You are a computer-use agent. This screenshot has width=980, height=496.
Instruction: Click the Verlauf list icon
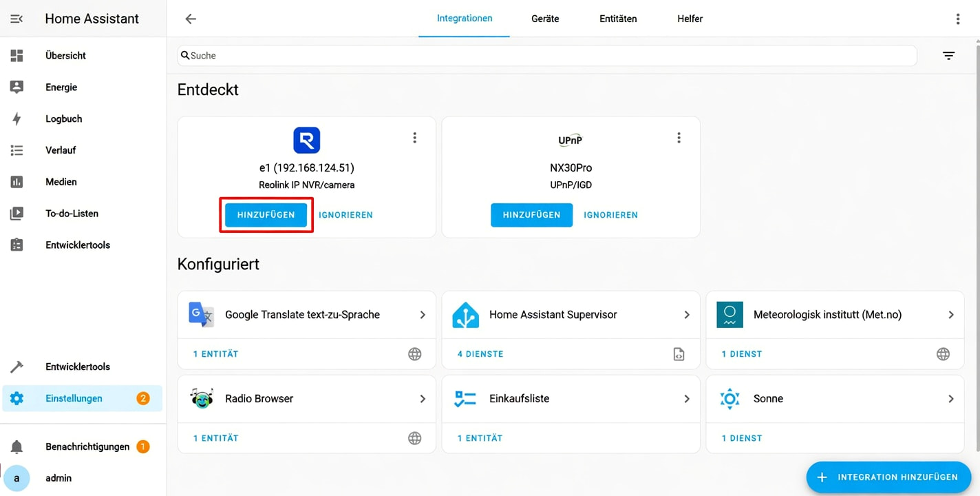coord(17,150)
